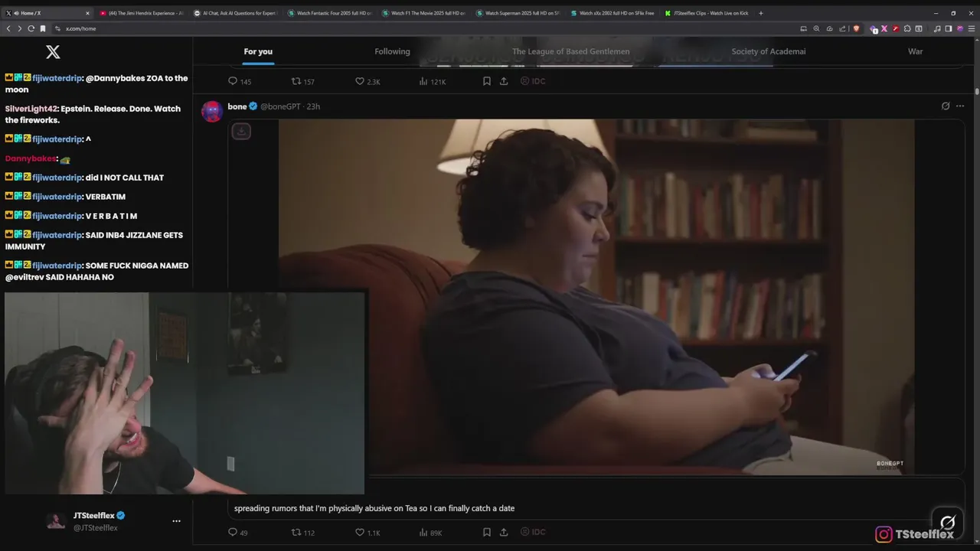
Task: Like the post with 2.3K likes
Action: (x=367, y=81)
